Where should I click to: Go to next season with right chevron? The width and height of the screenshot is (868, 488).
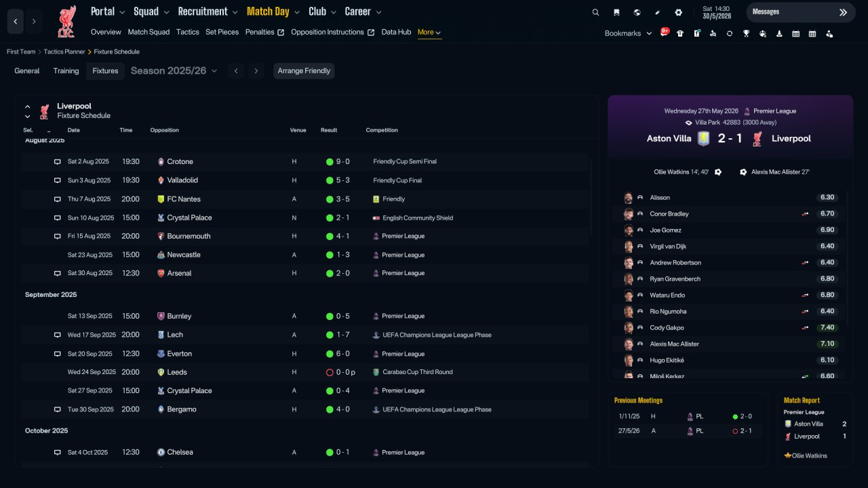click(256, 71)
